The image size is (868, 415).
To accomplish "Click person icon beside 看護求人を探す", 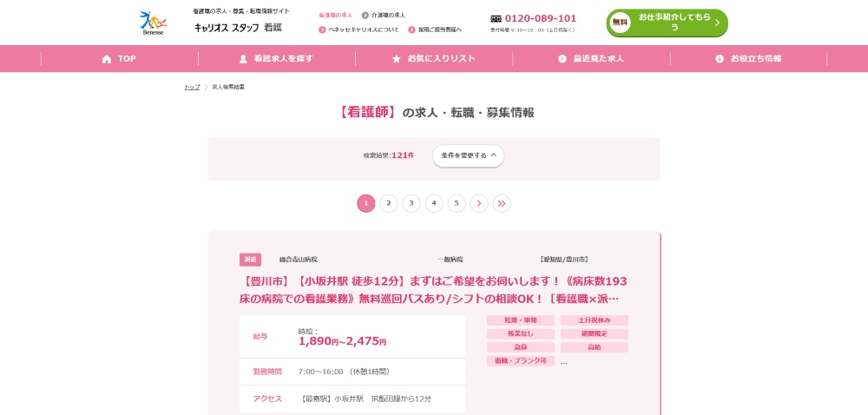I will 243,59.
